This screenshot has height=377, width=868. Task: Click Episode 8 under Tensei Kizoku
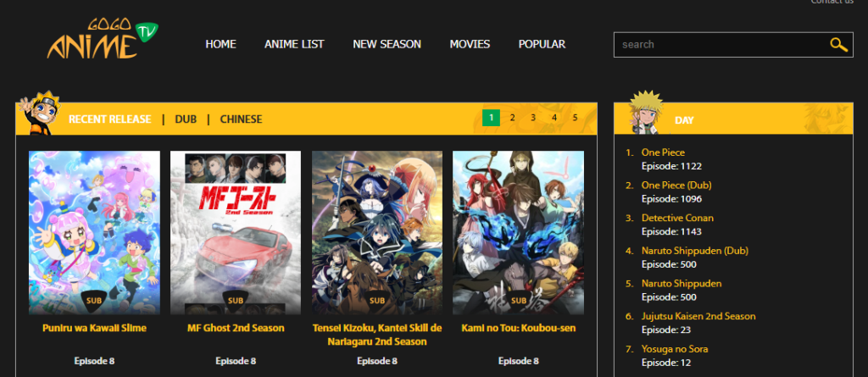pyautogui.click(x=377, y=361)
